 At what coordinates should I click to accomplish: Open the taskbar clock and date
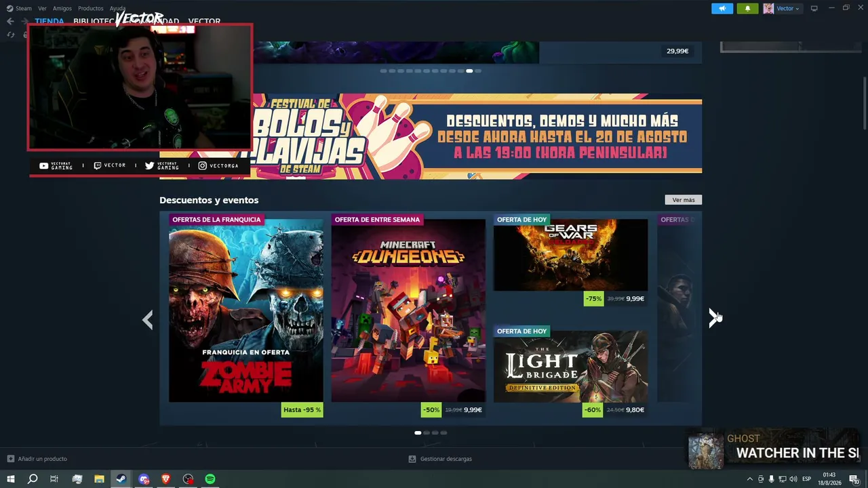click(x=829, y=479)
